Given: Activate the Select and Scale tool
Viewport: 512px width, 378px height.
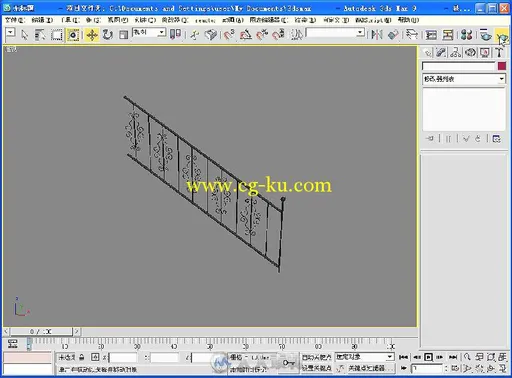Looking at the screenshot, I should point(123,35).
